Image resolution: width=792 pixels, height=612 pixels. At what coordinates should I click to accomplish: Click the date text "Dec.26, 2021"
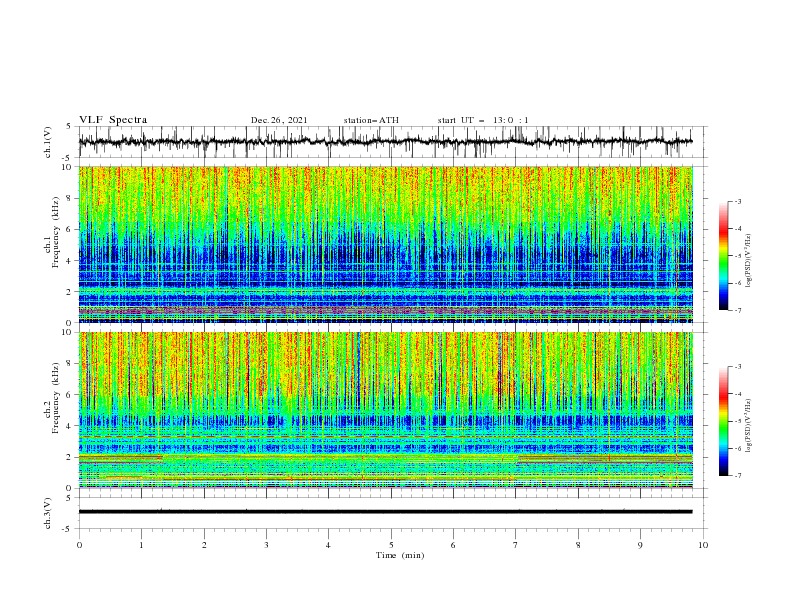[279, 120]
